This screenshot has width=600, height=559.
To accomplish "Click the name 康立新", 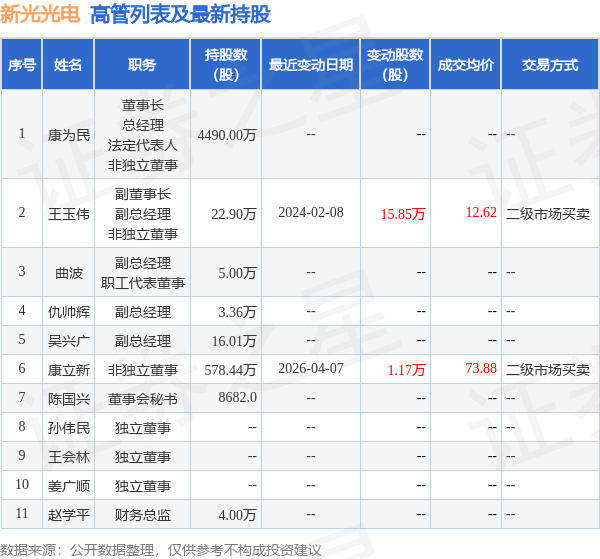I will [x=69, y=370].
